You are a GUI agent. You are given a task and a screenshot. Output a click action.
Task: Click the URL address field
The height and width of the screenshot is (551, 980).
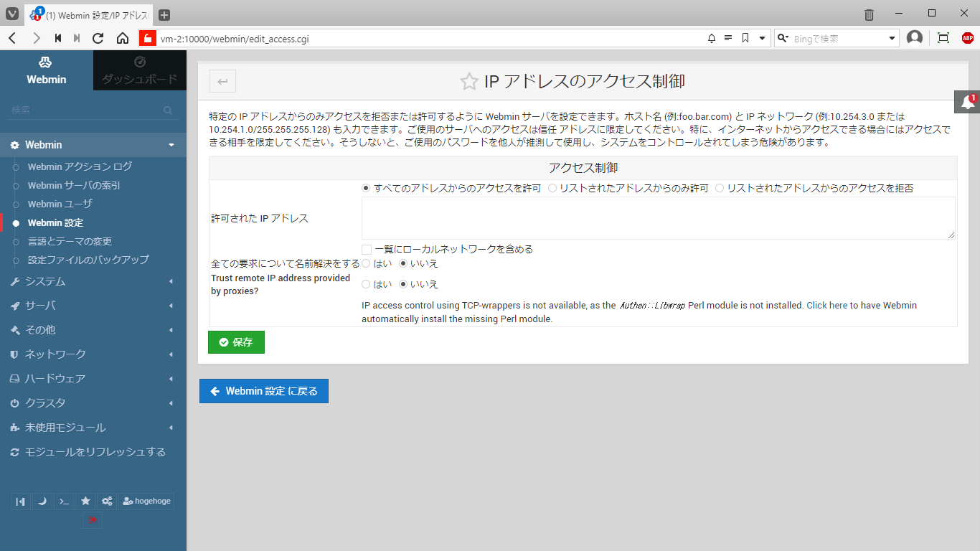430,39
